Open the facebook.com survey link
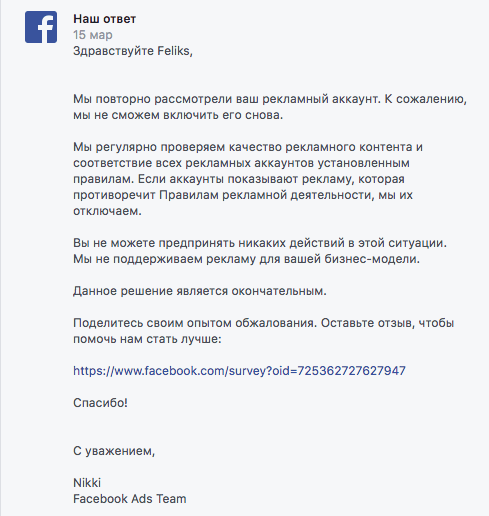The height and width of the screenshot is (516, 489). 239,371
